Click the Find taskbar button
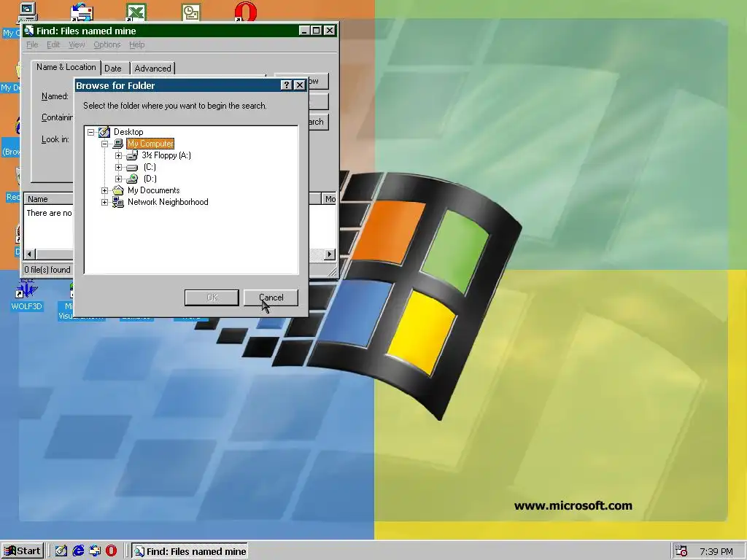747x560 pixels. pos(189,551)
